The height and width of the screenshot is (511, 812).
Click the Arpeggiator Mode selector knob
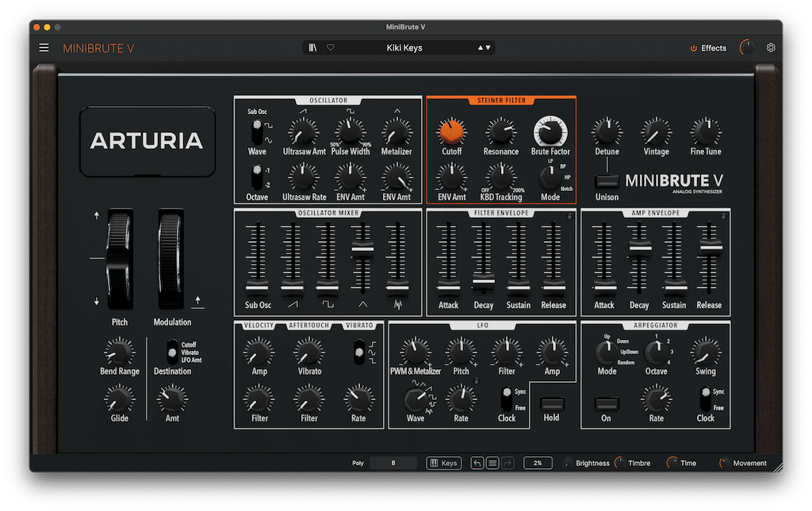click(605, 353)
